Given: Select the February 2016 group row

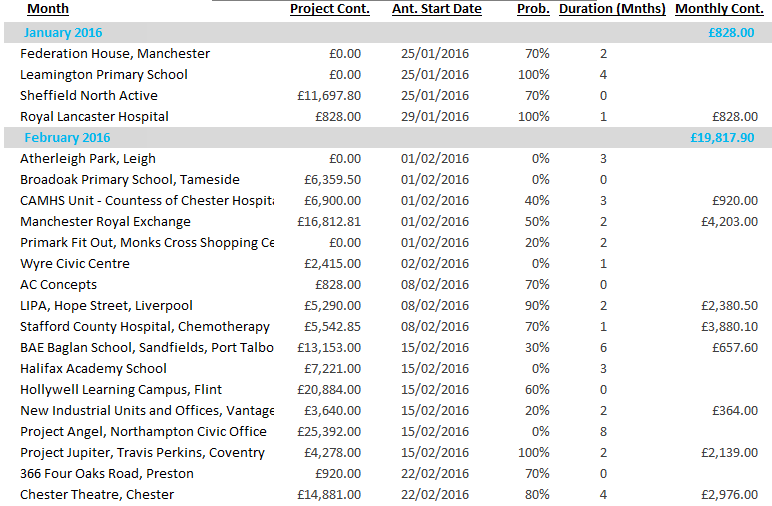Looking at the screenshot, I should point(67,138).
